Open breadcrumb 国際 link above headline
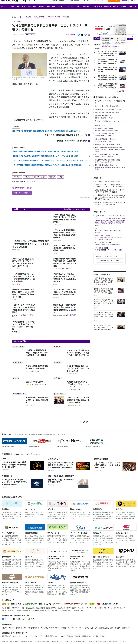Viewport: 138px width, 644px height. 20,21
